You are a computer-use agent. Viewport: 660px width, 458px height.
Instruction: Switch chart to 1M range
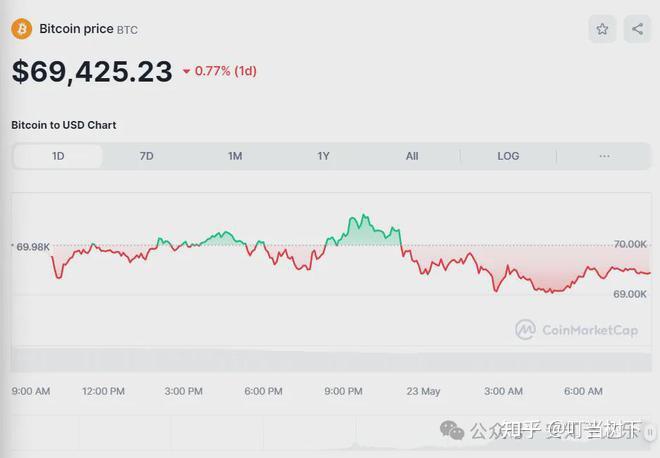tap(235, 156)
